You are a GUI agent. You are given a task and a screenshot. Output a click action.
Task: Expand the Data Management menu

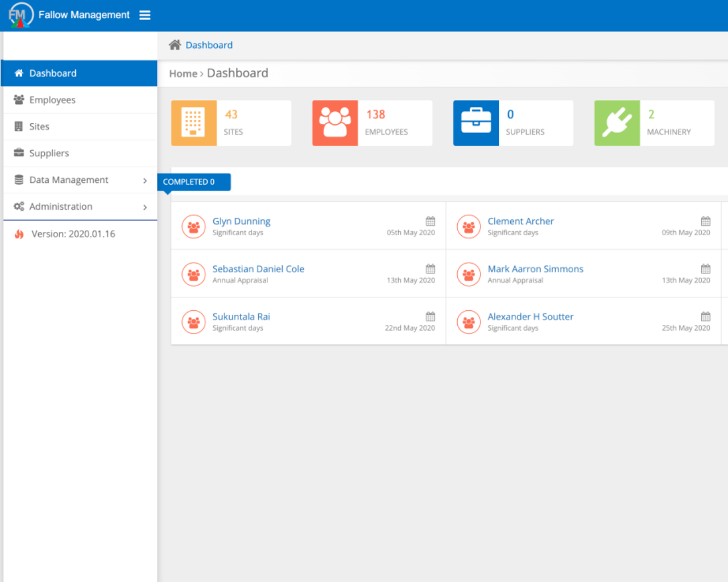pos(80,180)
